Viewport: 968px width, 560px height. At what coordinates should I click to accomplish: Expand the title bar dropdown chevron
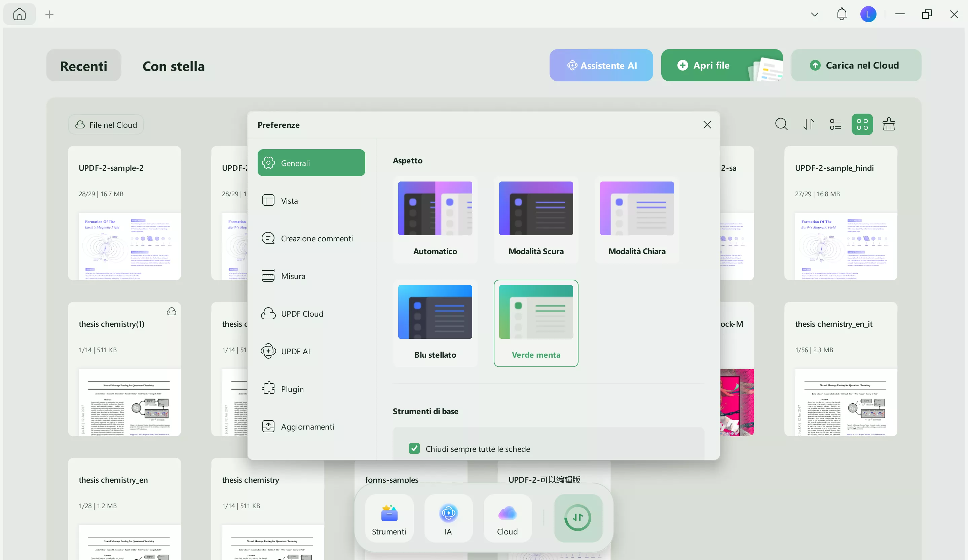click(x=814, y=14)
